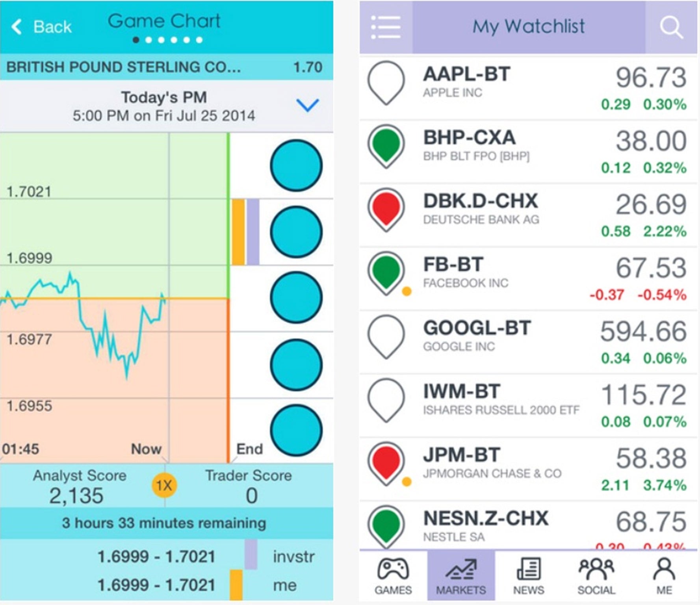Select the prediction circle above 1.7021

pos(296,165)
